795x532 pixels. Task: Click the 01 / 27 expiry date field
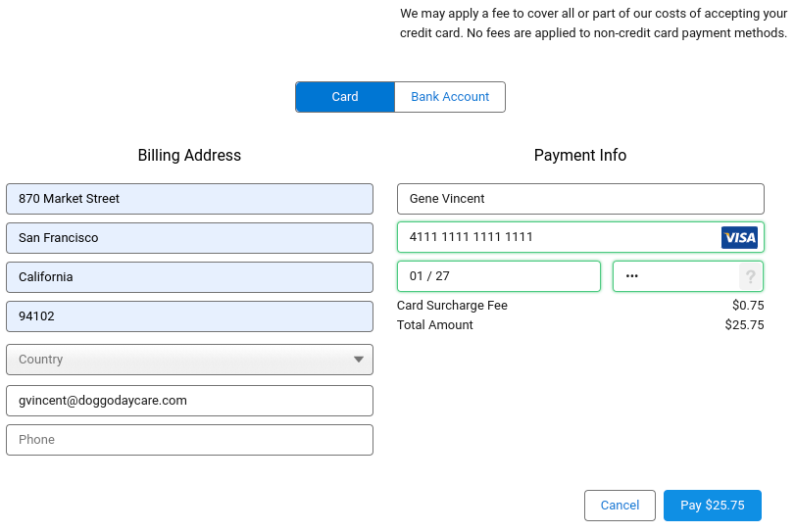coord(499,276)
